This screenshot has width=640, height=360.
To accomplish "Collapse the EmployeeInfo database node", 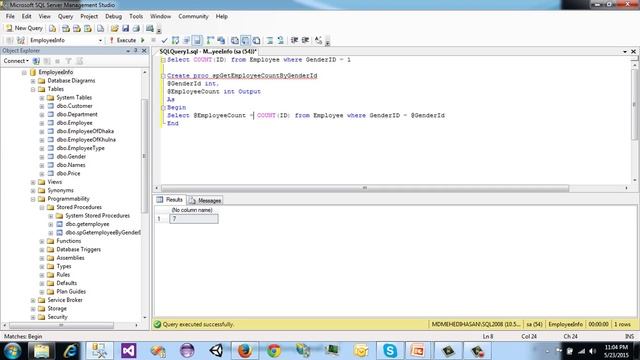I will pyautogui.click(x=24, y=72).
